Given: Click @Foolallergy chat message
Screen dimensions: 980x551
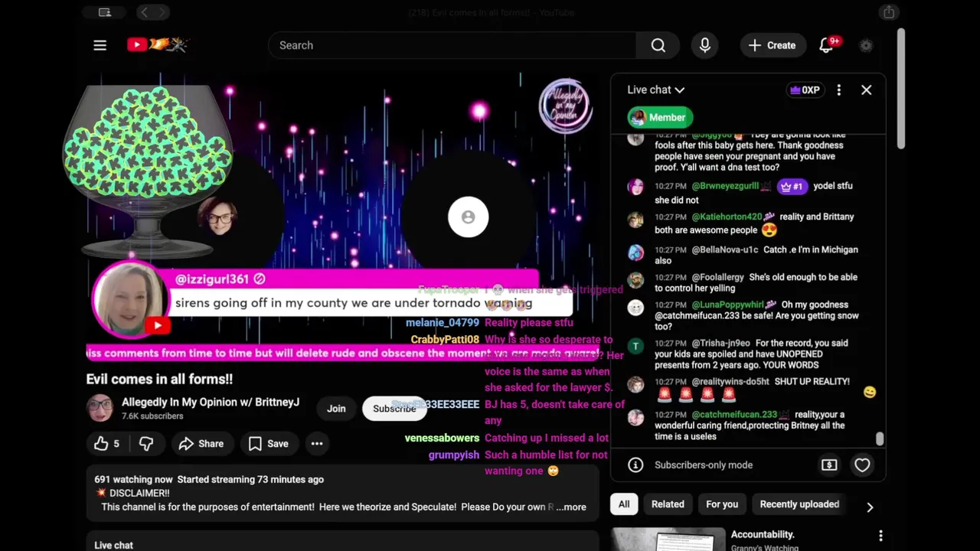Looking at the screenshot, I should pos(756,282).
